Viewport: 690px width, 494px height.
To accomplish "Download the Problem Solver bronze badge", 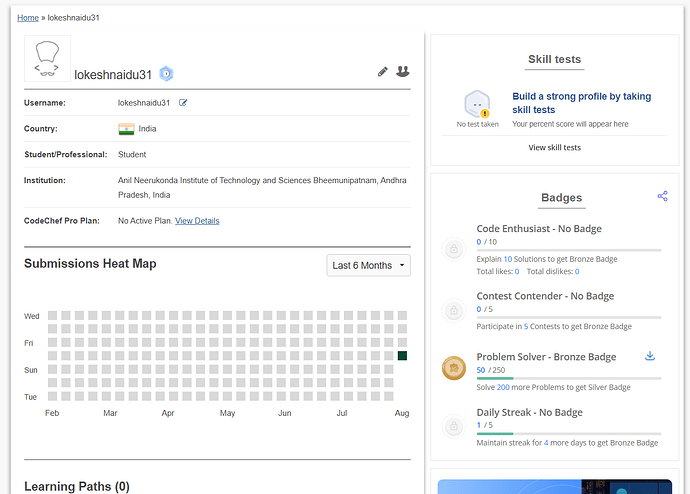I will [x=650, y=356].
